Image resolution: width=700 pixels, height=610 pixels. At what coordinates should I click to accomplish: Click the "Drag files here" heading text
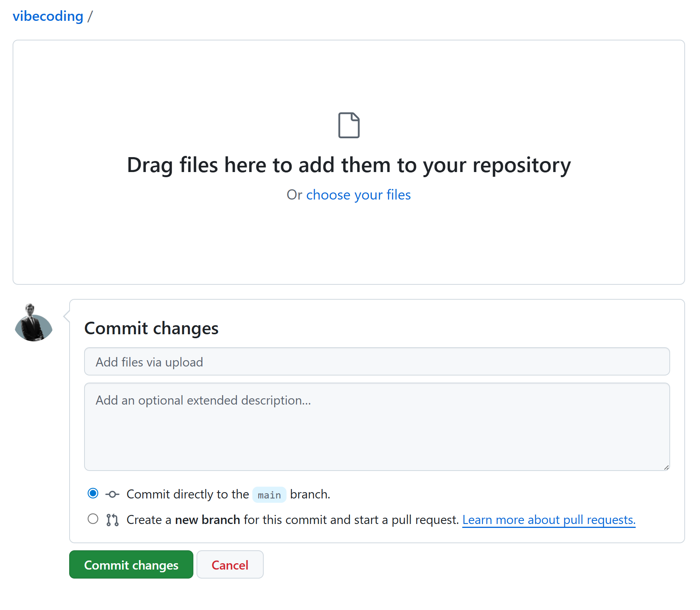(x=349, y=165)
